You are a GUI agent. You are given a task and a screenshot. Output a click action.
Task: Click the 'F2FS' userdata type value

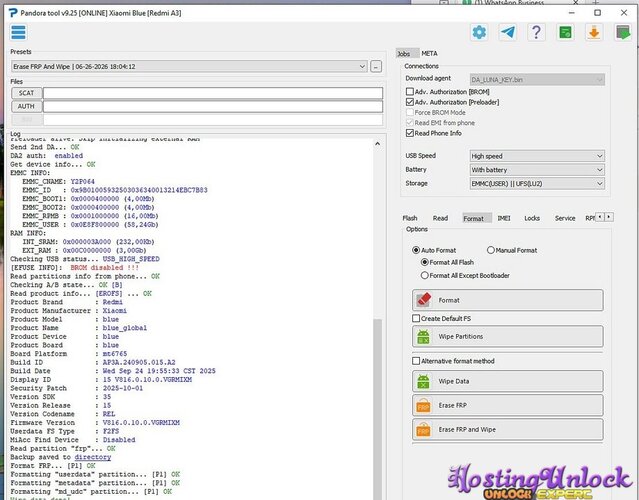click(x=111, y=431)
